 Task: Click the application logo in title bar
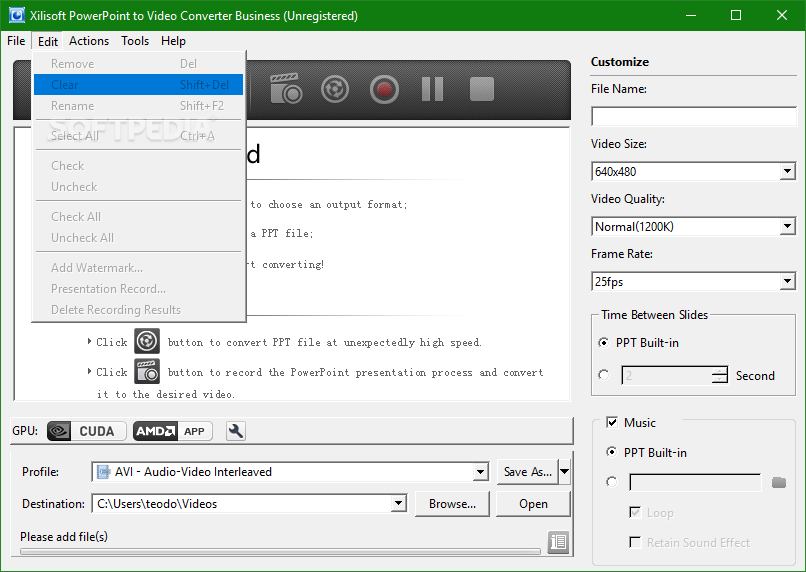coord(17,15)
